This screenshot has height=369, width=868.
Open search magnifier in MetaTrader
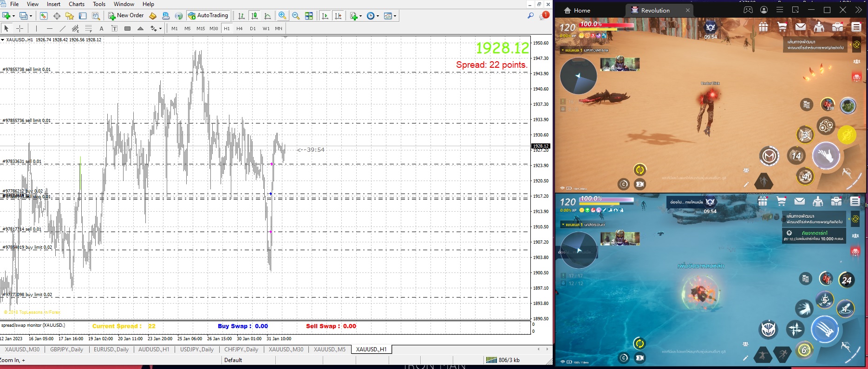tap(530, 16)
